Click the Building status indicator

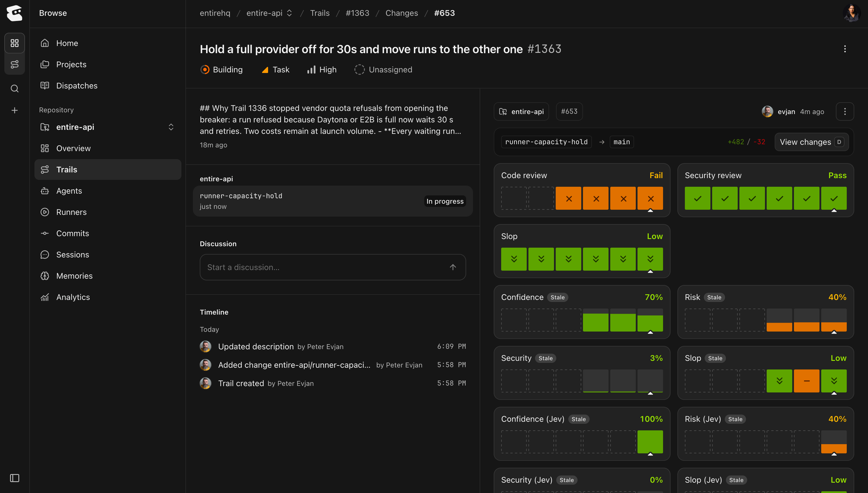[x=222, y=70]
